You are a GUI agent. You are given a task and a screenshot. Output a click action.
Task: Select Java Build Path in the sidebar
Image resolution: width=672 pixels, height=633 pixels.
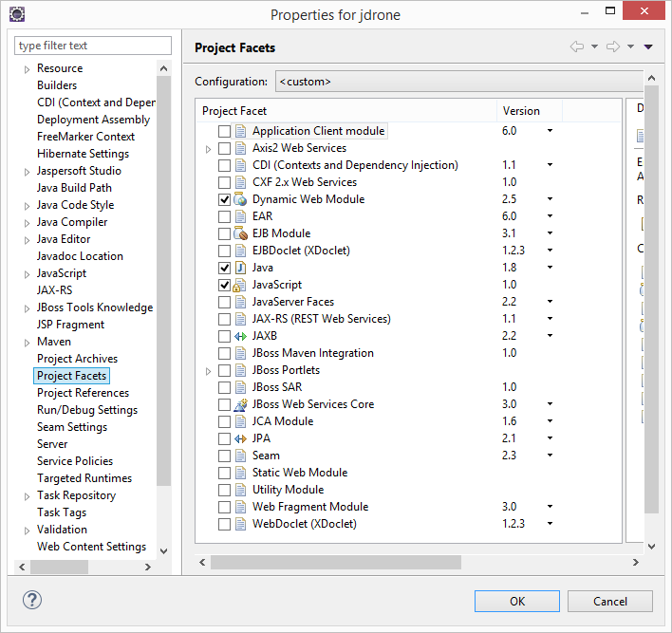pyautogui.click(x=74, y=188)
